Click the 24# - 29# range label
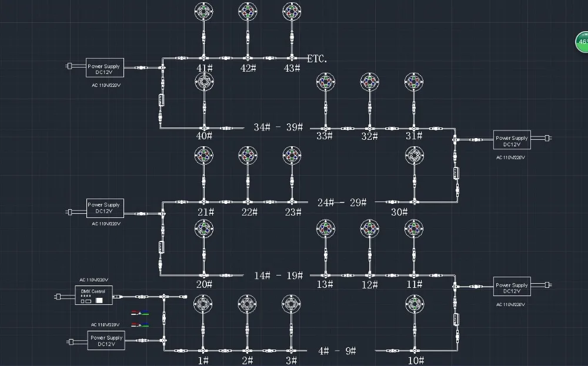 (342, 203)
